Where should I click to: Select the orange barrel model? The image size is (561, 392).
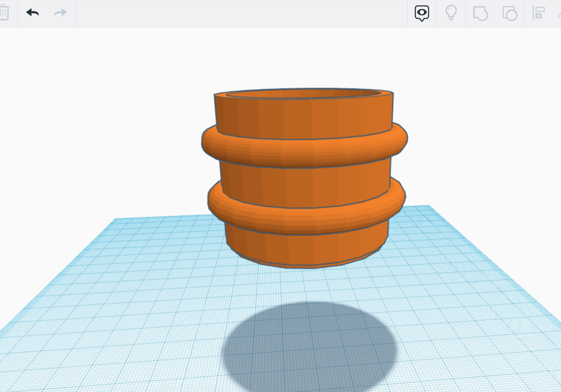coord(304,178)
